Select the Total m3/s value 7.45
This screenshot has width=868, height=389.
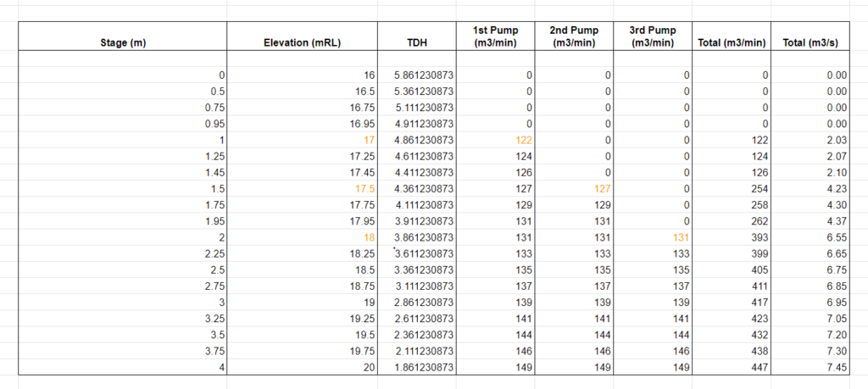pos(810,367)
